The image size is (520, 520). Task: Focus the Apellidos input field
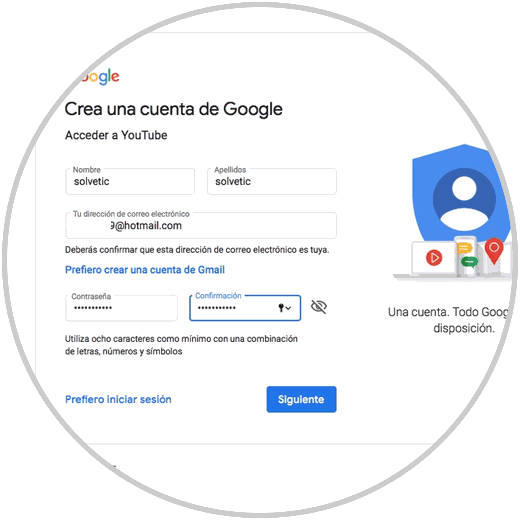pos(272,181)
